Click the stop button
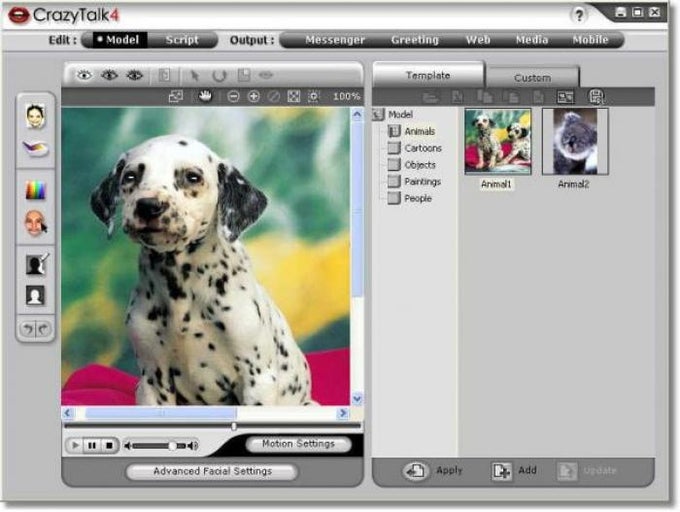 coord(109,445)
